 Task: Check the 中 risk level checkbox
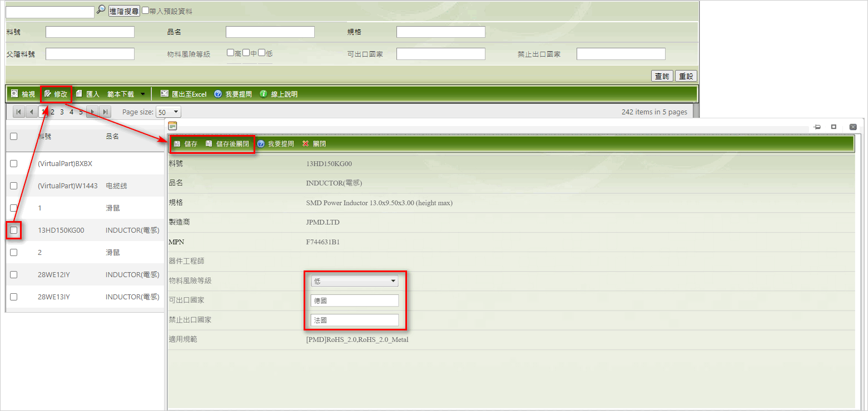tap(246, 53)
